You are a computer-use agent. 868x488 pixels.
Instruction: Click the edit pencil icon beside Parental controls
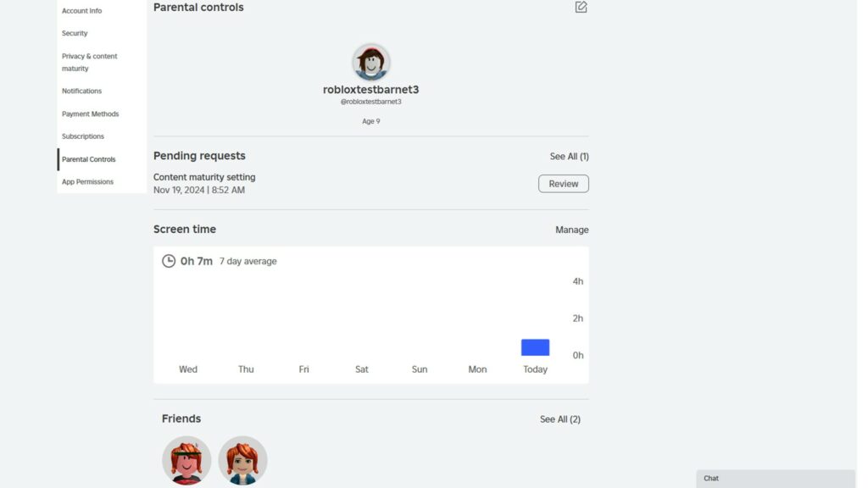pos(581,7)
